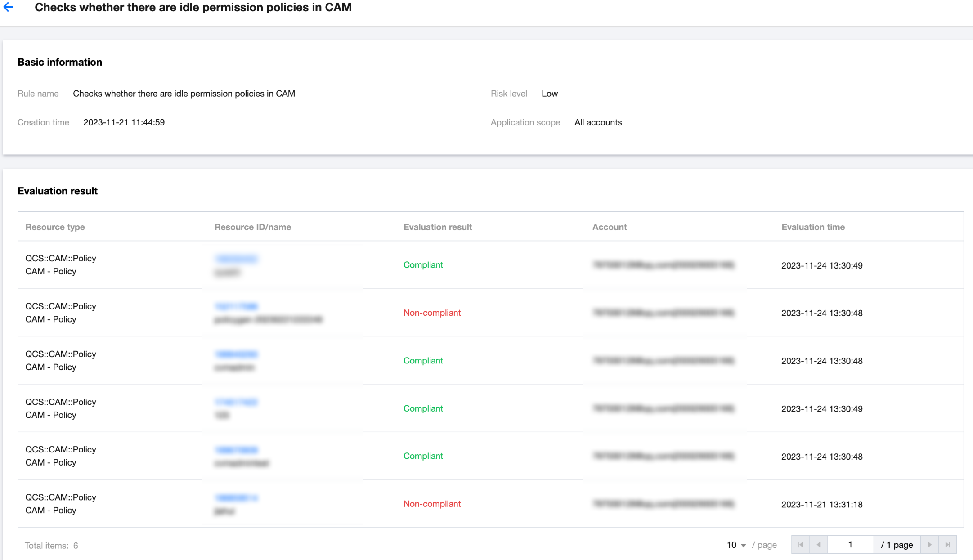973x560 pixels.
Task: Click the Evaluation result column header
Action: point(437,227)
